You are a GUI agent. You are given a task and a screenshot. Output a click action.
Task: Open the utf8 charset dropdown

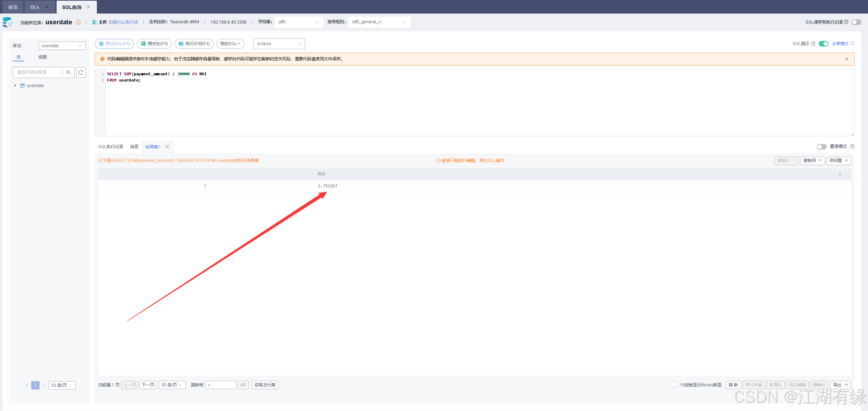point(298,22)
